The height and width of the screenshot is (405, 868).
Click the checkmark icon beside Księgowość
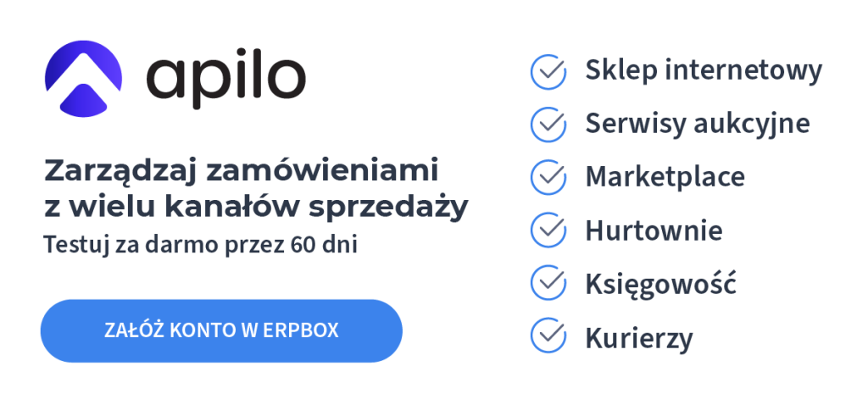[x=548, y=283]
